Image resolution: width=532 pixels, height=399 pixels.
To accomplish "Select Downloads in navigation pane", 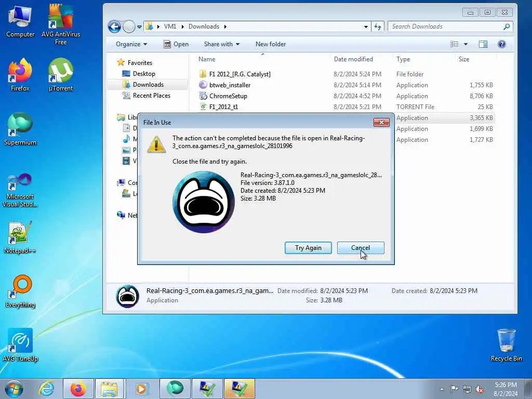I will tap(148, 85).
